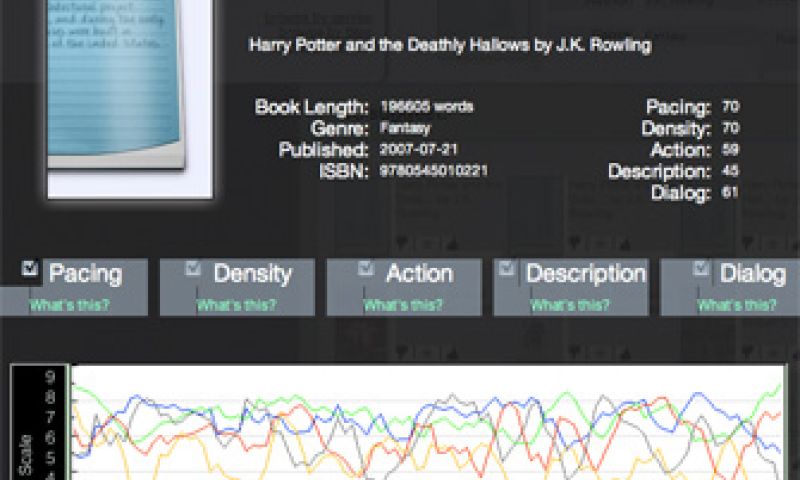Toggle the Action checkbox
This screenshot has height=480, width=800.
point(365,267)
